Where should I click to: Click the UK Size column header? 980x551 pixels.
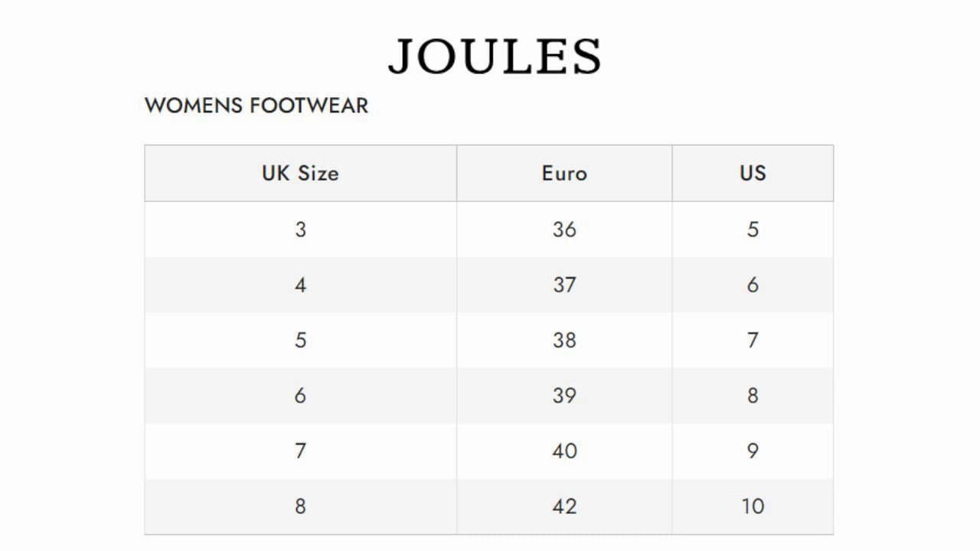click(300, 173)
